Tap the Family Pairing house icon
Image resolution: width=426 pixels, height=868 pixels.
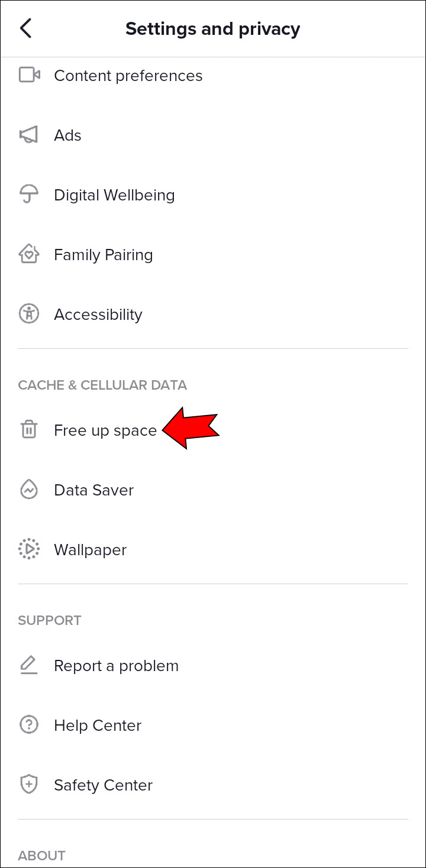tap(29, 255)
